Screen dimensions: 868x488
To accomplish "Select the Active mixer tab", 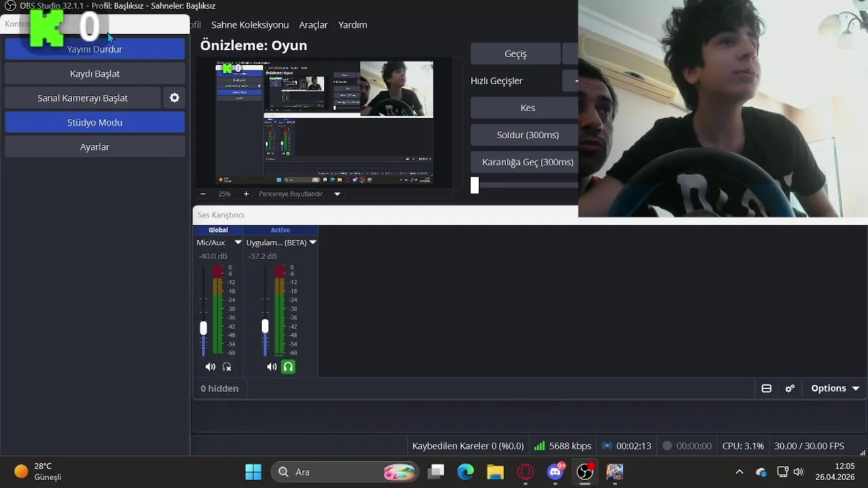I will pyautogui.click(x=280, y=230).
